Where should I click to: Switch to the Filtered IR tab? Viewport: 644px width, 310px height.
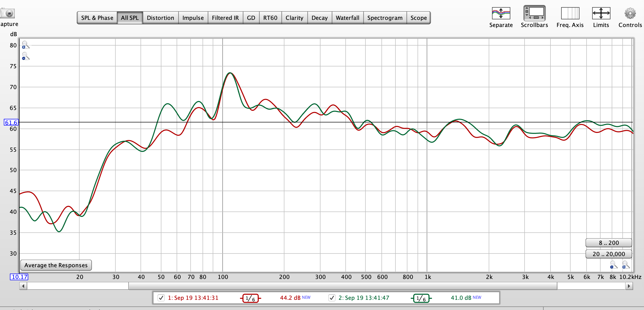[225, 18]
